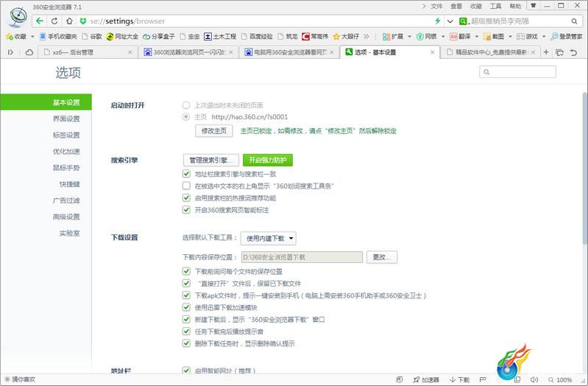Open 广告过滤 in the settings sidebar

click(66, 200)
